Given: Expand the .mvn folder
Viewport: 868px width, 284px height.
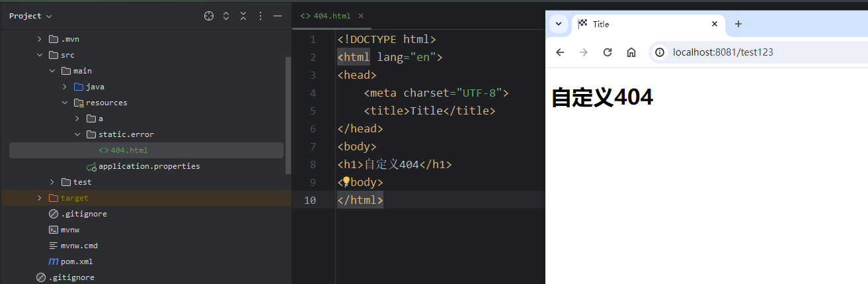Looking at the screenshot, I should [x=40, y=39].
